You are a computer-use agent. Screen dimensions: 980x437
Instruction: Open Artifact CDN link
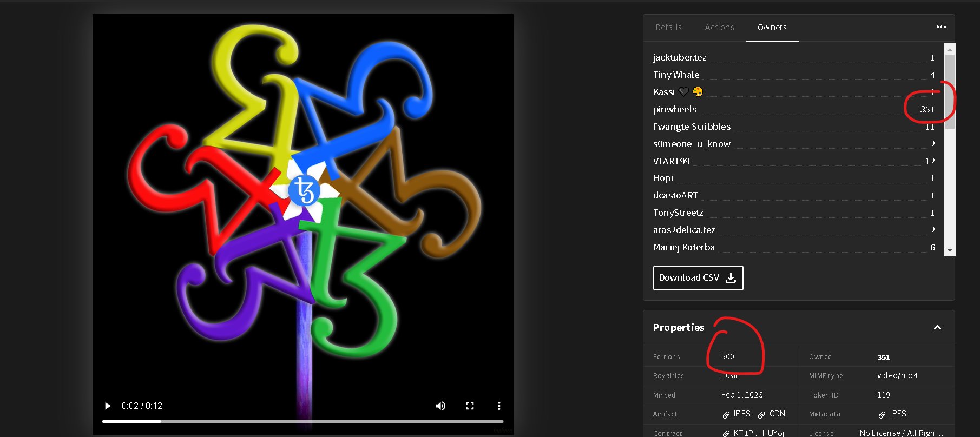[772, 414]
